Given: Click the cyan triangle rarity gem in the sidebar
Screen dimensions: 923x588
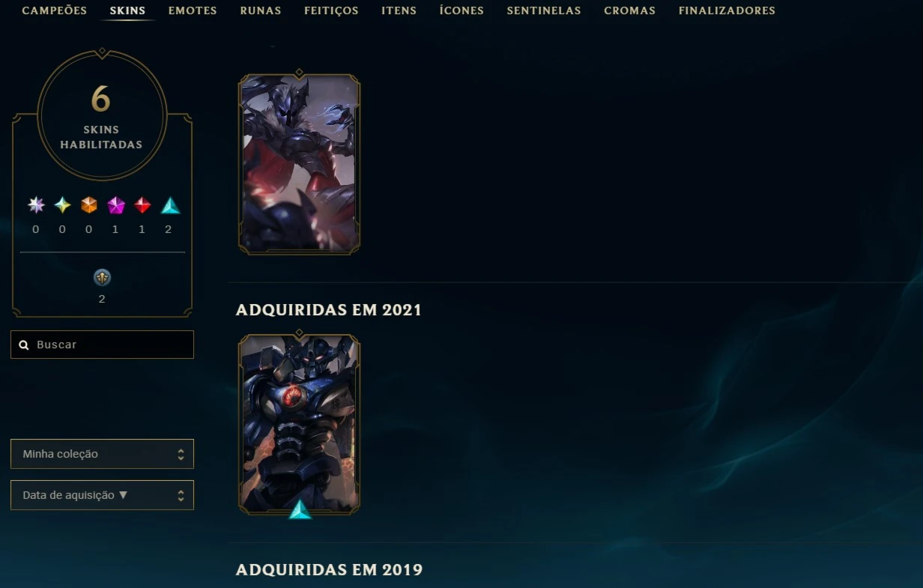Looking at the screenshot, I should coord(170,205).
